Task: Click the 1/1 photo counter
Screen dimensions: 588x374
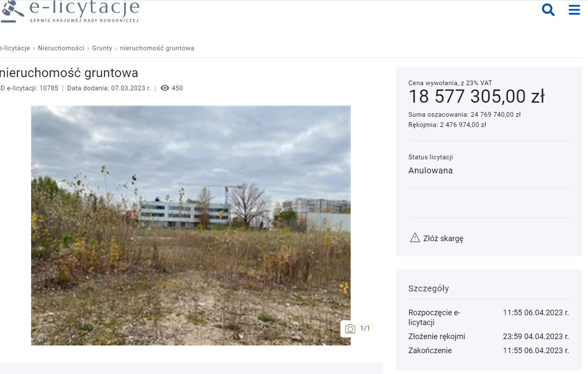Action: (x=365, y=328)
